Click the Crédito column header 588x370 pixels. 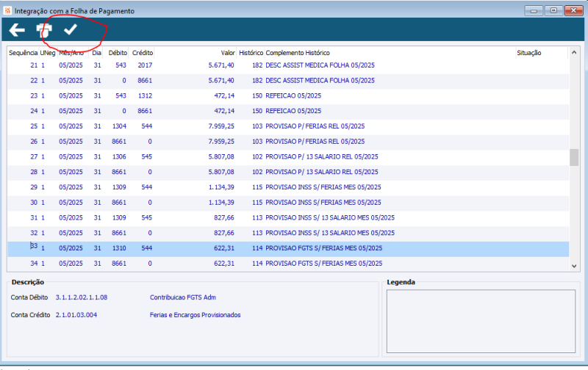[143, 53]
